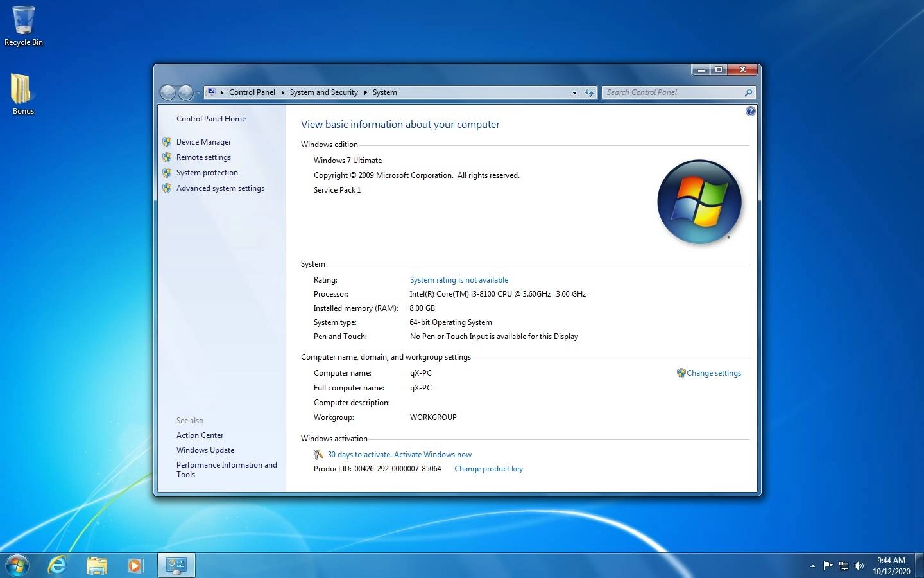Click the heading View basic information
The width and height of the screenshot is (924, 578).
[x=400, y=125]
